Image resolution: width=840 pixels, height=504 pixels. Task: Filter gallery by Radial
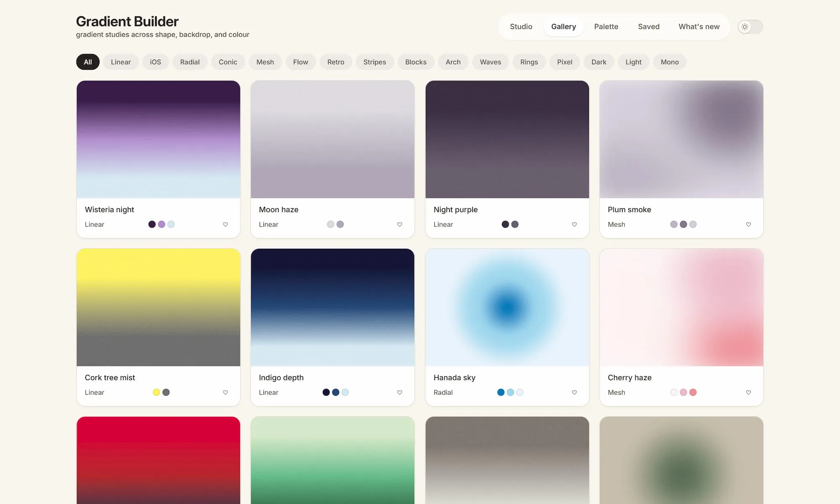(x=190, y=62)
